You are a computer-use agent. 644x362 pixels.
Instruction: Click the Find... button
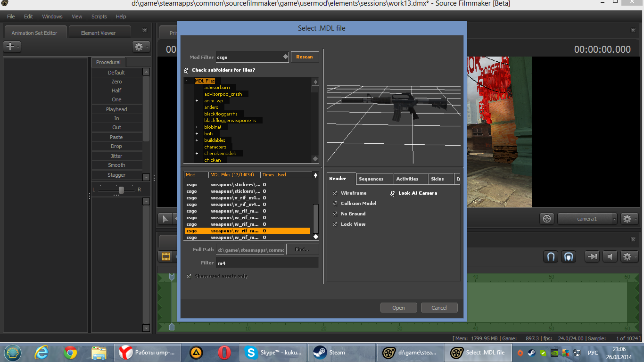coord(302,249)
